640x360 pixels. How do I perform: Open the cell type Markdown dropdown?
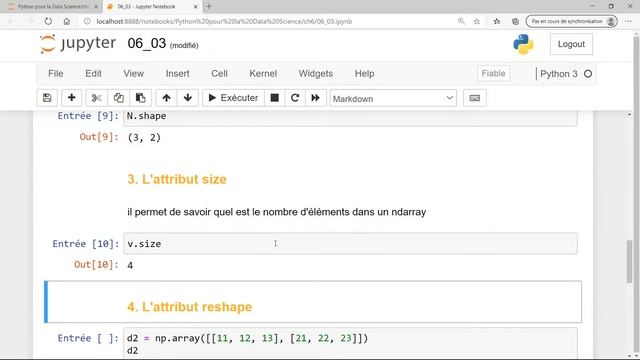click(x=393, y=98)
